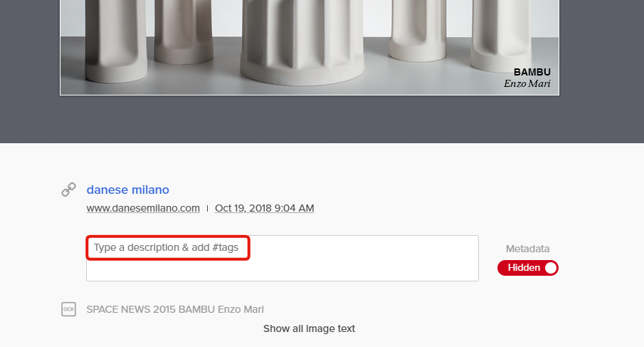Click the leftmost vase in the preview image

coord(116,39)
